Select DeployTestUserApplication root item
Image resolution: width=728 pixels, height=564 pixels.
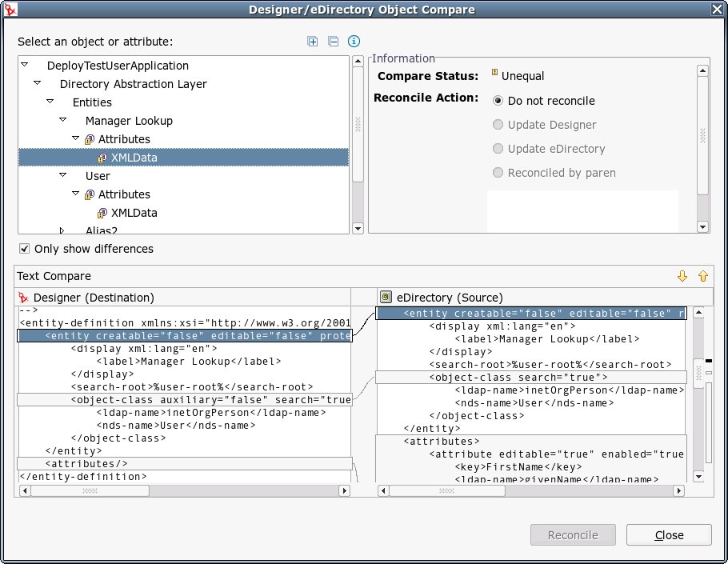click(x=118, y=66)
